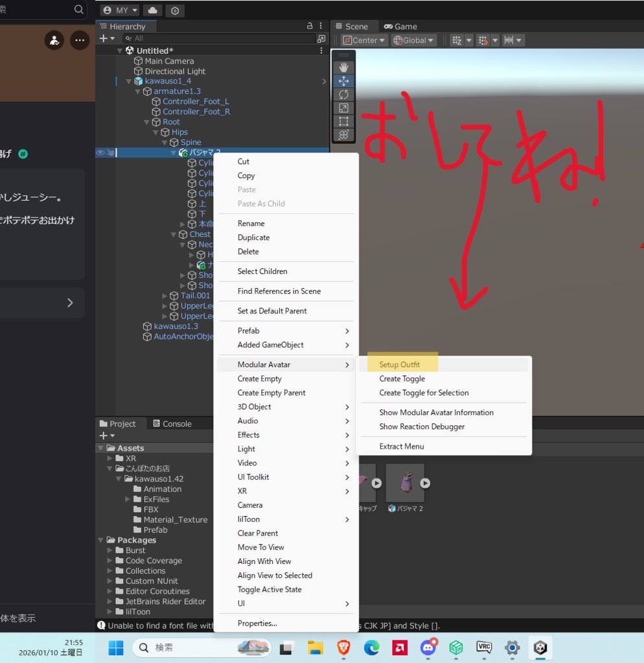Collapse the kawauso1_4 object

[129, 81]
